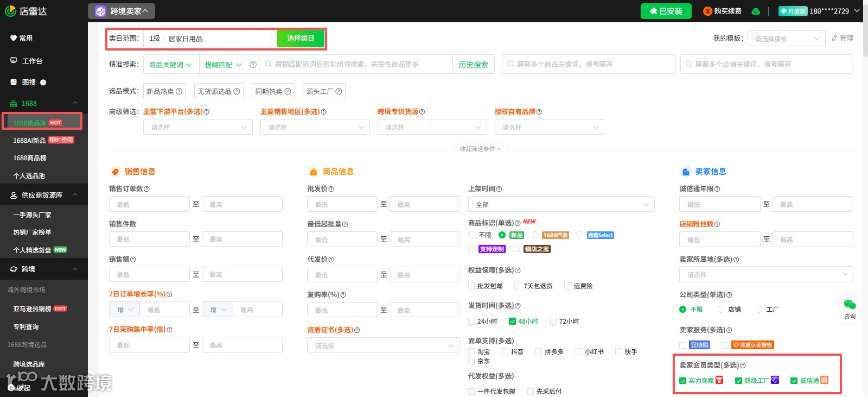
Task: Uncheck the 48小时 shipping checkbox
Action: [512, 322]
